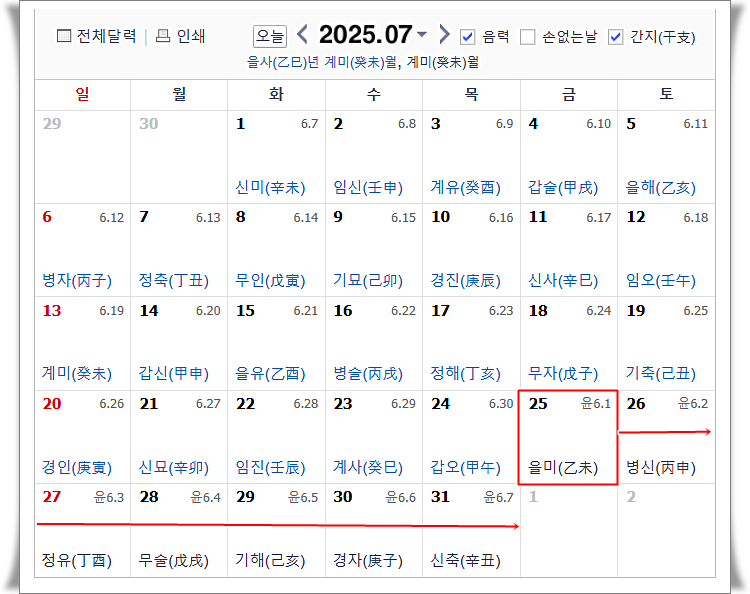
Task: Jump to today with 오늘 button
Action: coord(270,36)
